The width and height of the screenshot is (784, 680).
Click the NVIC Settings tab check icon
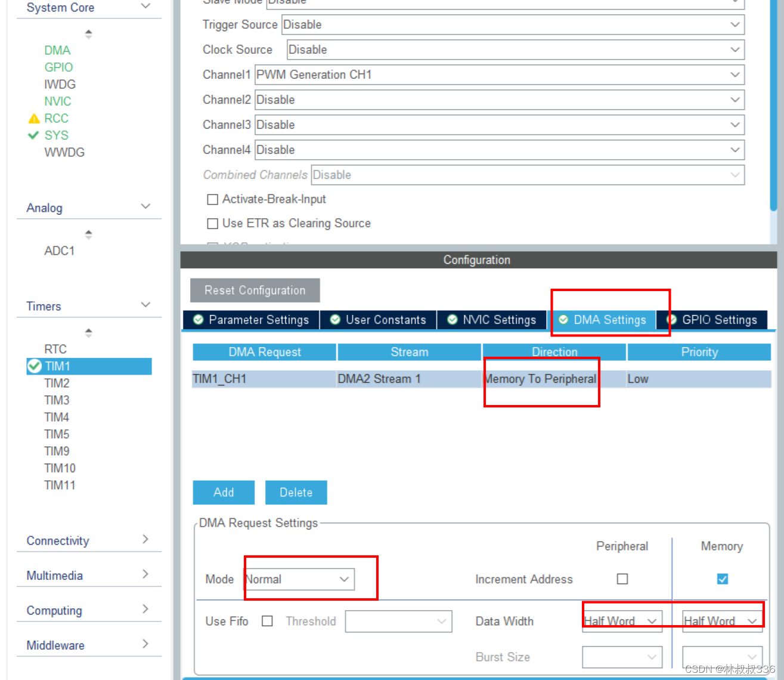click(453, 320)
